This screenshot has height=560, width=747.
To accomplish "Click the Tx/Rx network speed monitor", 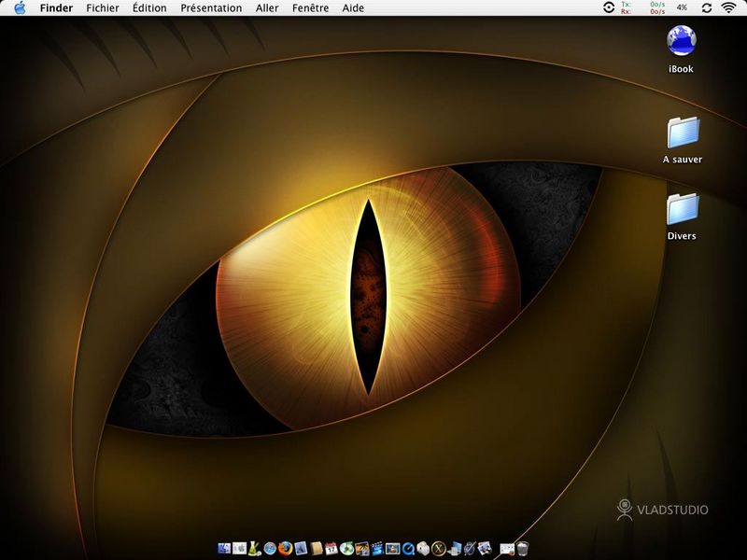I will coord(642,7).
